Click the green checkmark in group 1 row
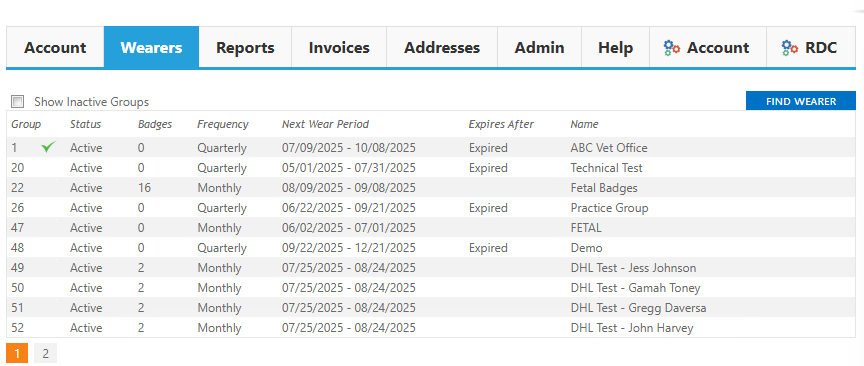This screenshot has height=366, width=864. (49, 147)
